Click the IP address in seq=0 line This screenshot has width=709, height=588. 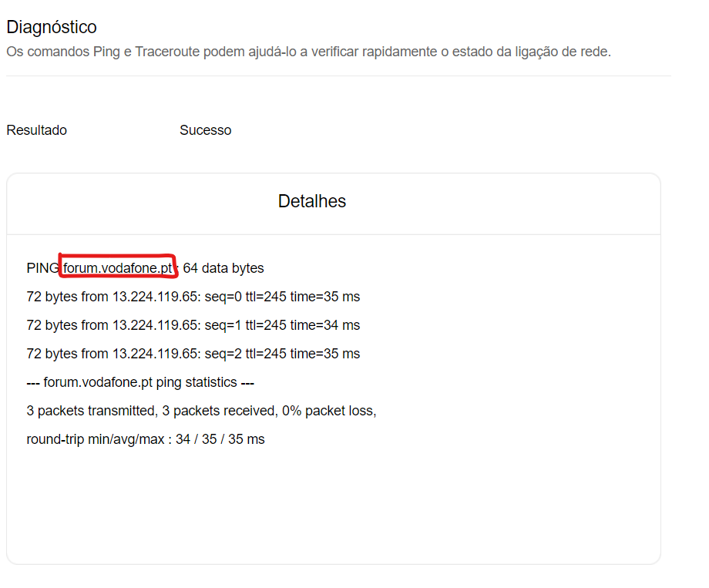click(x=156, y=297)
